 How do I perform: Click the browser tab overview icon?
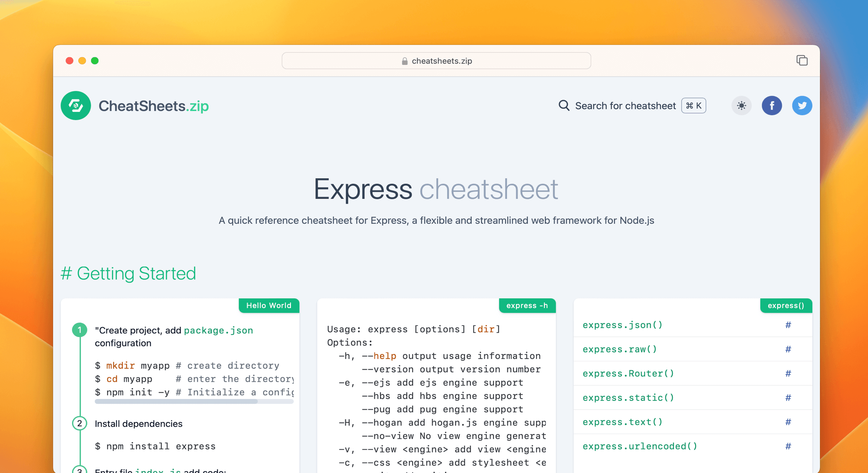pyautogui.click(x=802, y=60)
